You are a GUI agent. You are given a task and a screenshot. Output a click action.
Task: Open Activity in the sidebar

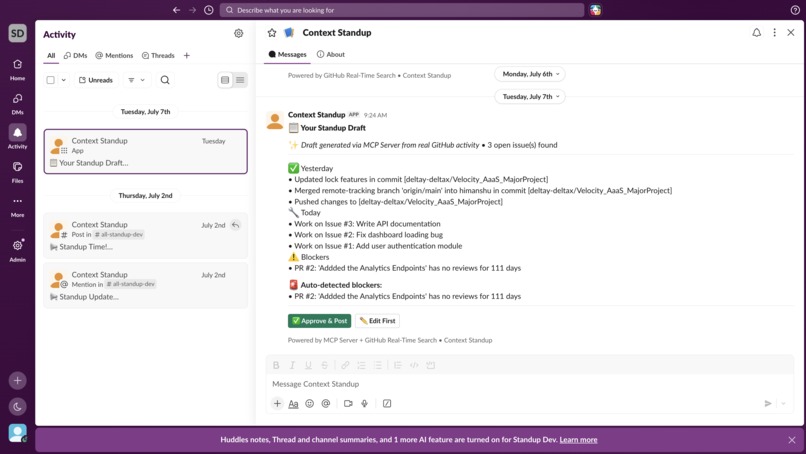17,137
